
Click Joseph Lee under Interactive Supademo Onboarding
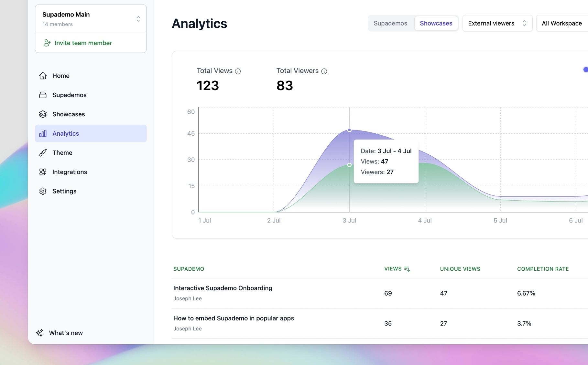pyautogui.click(x=188, y=298)
